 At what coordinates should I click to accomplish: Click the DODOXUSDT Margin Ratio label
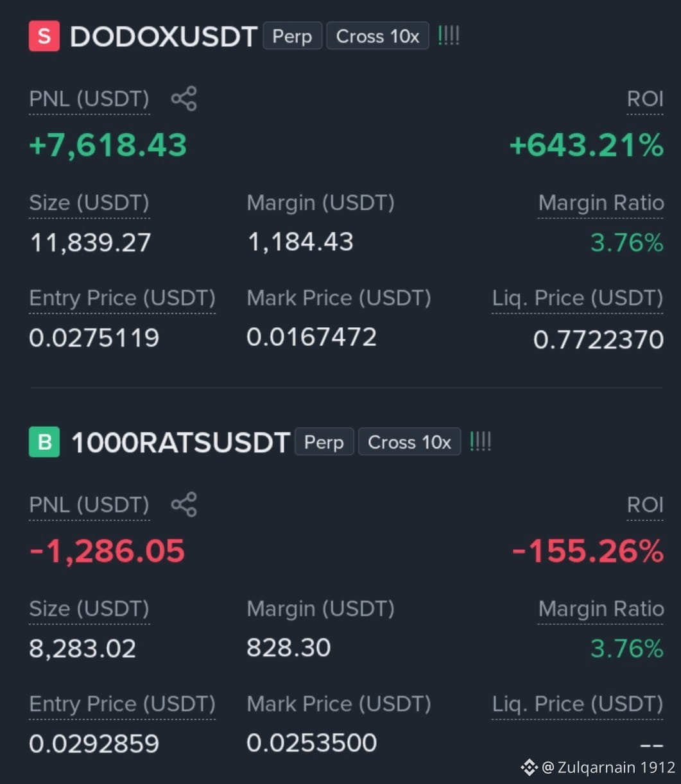tap(601, 203)
